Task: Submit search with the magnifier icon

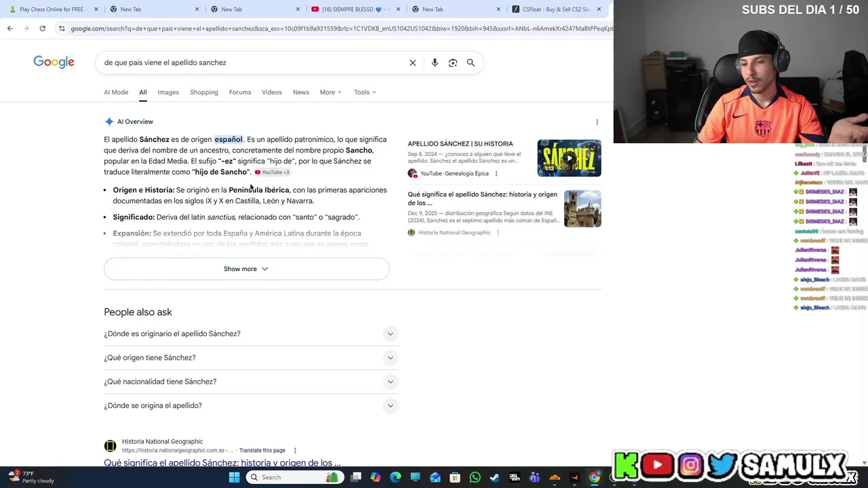Action: pos(471,62)
